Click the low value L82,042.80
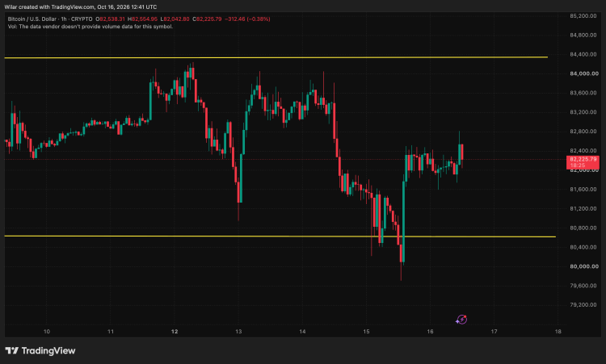 coord(175,19)
